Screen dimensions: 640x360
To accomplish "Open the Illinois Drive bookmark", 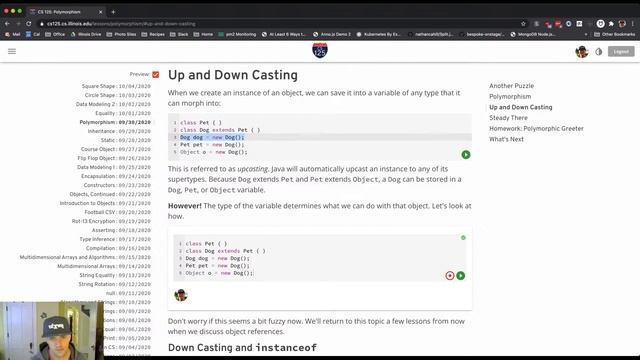I will click(x=86, y=34).
